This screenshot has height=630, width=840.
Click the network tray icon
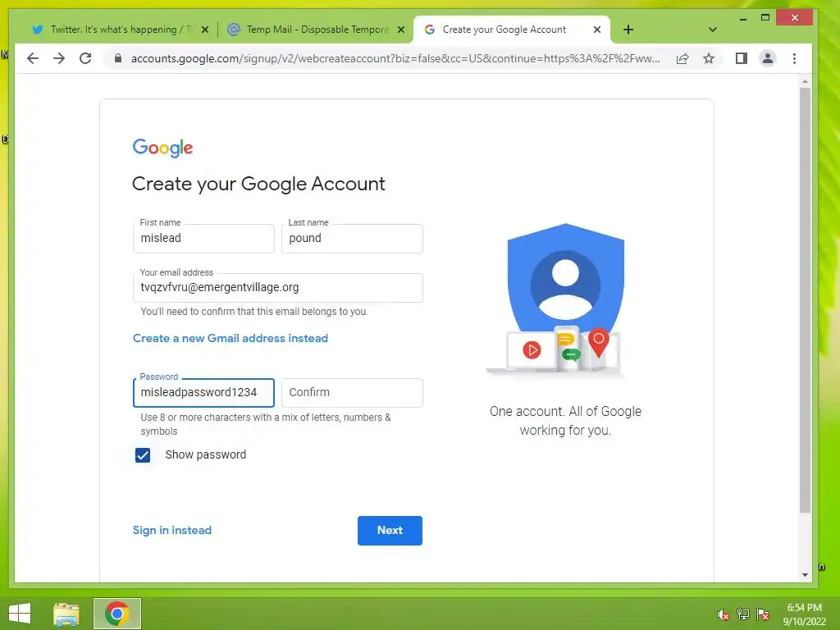click(x=742, y=614)
